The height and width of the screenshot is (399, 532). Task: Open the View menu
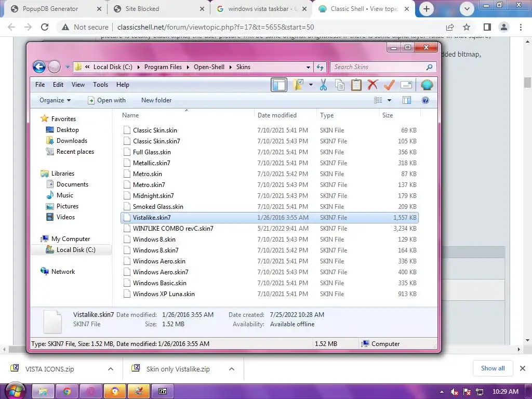pos(78,85)
